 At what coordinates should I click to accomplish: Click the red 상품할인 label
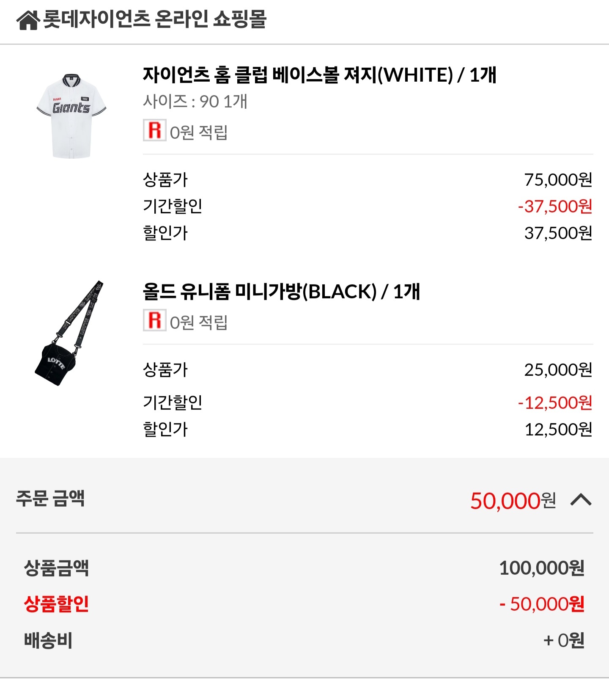click(x=56, y=604)
